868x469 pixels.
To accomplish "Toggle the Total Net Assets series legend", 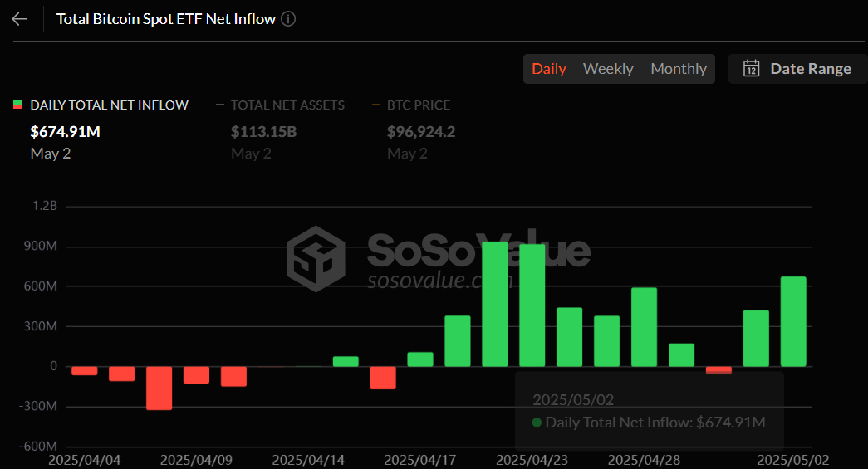I will 281,105.
